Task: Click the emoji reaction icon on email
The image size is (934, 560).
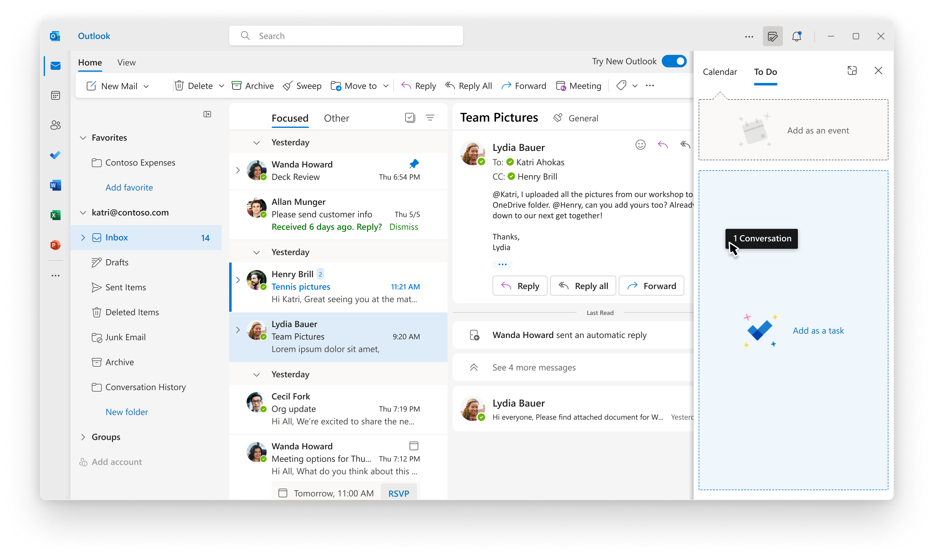Action: (x=640, y=144)
